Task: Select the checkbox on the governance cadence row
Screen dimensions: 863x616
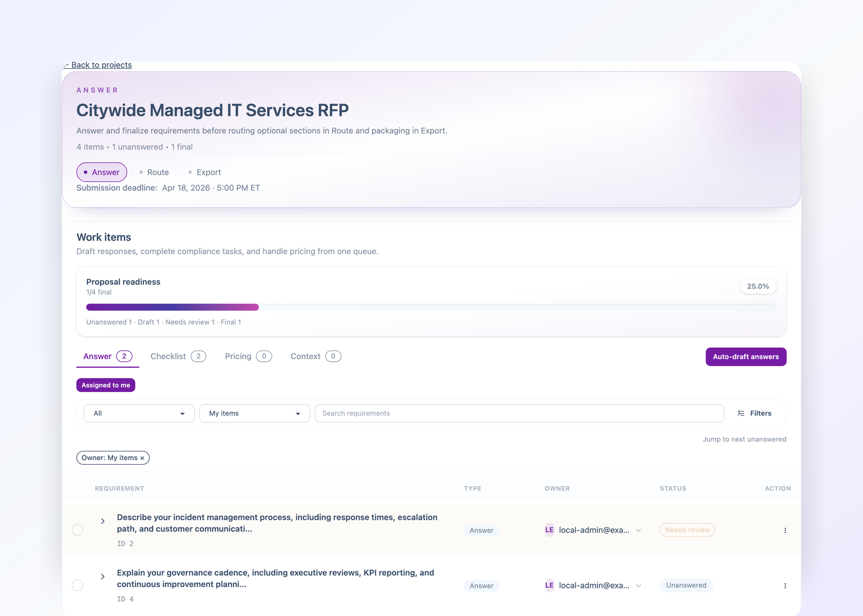Action: [77, 585]
